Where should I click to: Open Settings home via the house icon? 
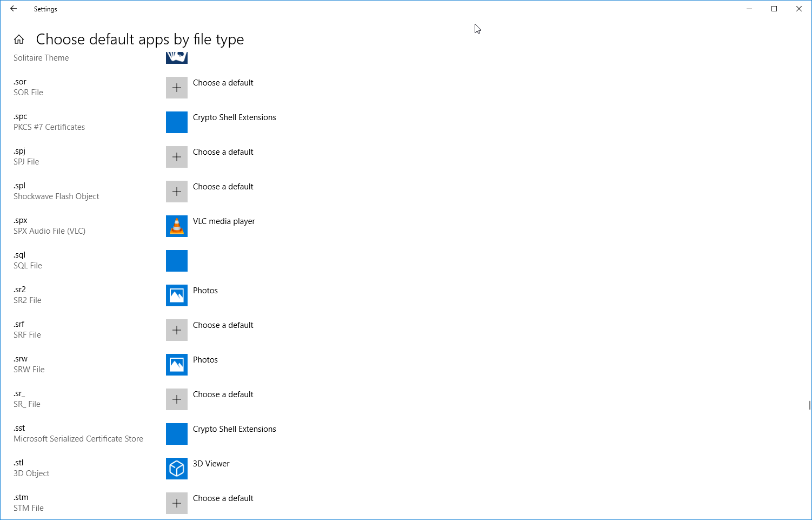coord(19,39)
